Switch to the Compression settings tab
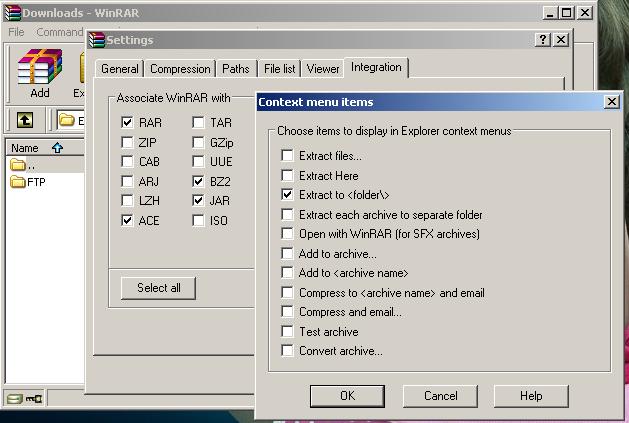This screenshot has height=423, width=629. pyautogui.click(x=180, y=69)
